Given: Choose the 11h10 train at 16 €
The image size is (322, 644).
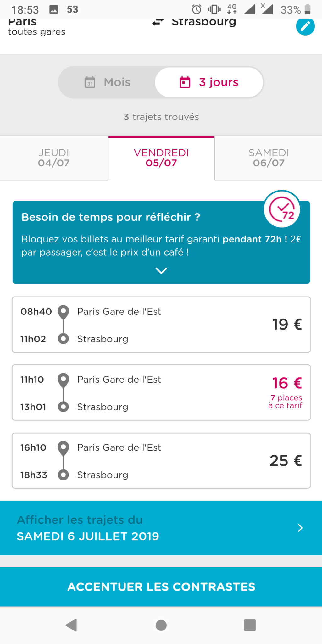Looking at the screenshot, I should (161, 392).
